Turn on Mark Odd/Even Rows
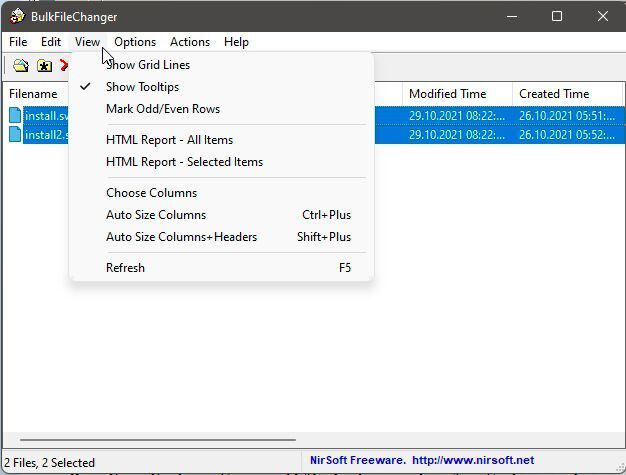Screen dimensions: 626x475 pos(162,109)
